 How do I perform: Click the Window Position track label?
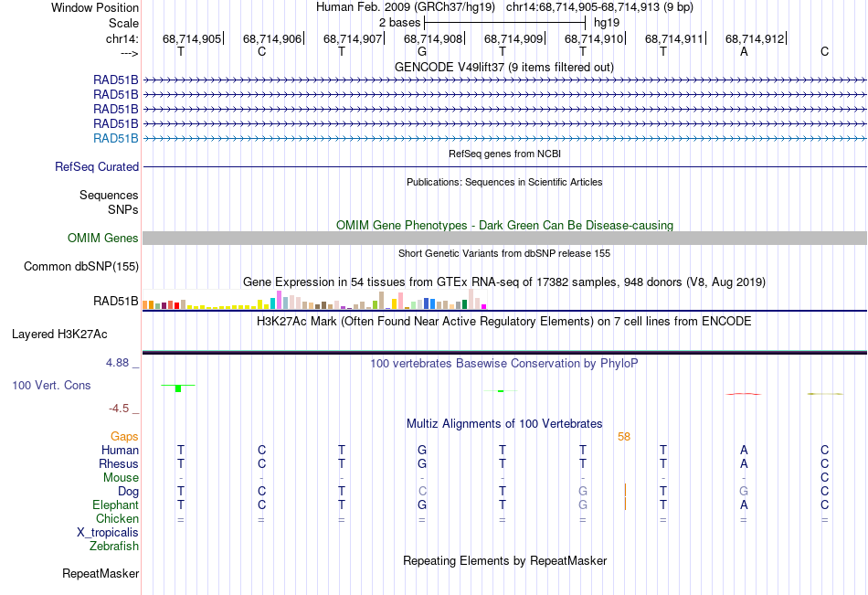pyautogui.click(x=95, y=7)
